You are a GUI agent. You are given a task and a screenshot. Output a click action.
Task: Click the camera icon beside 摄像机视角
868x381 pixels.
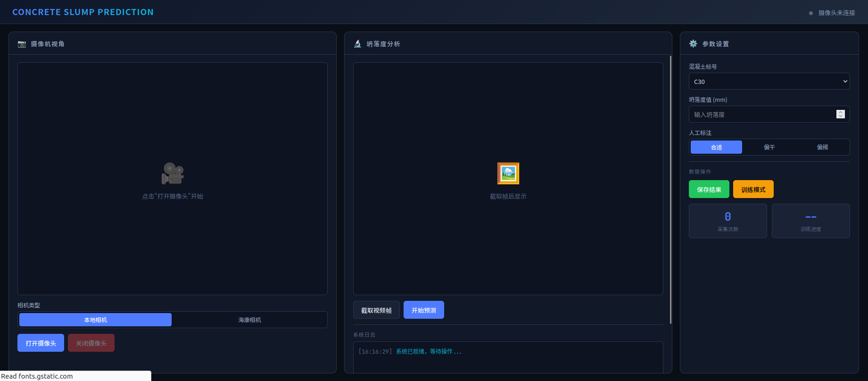pos(22,44)
